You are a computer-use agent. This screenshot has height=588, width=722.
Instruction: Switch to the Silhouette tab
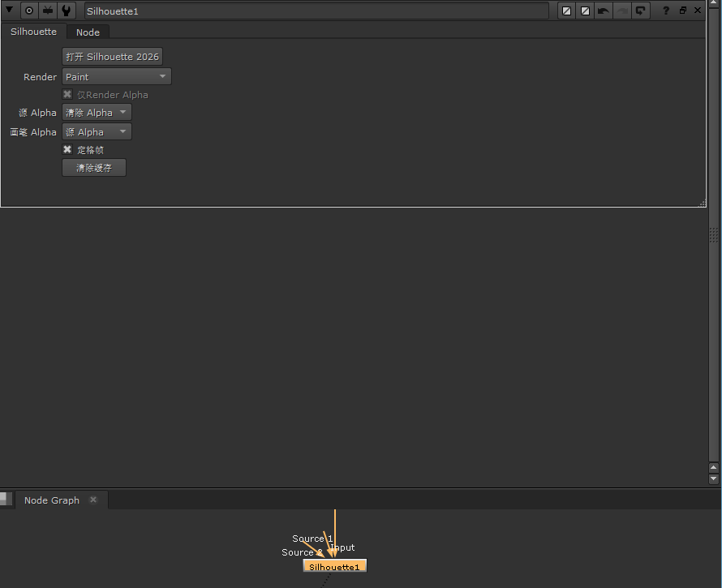click(x=33, y=32)
